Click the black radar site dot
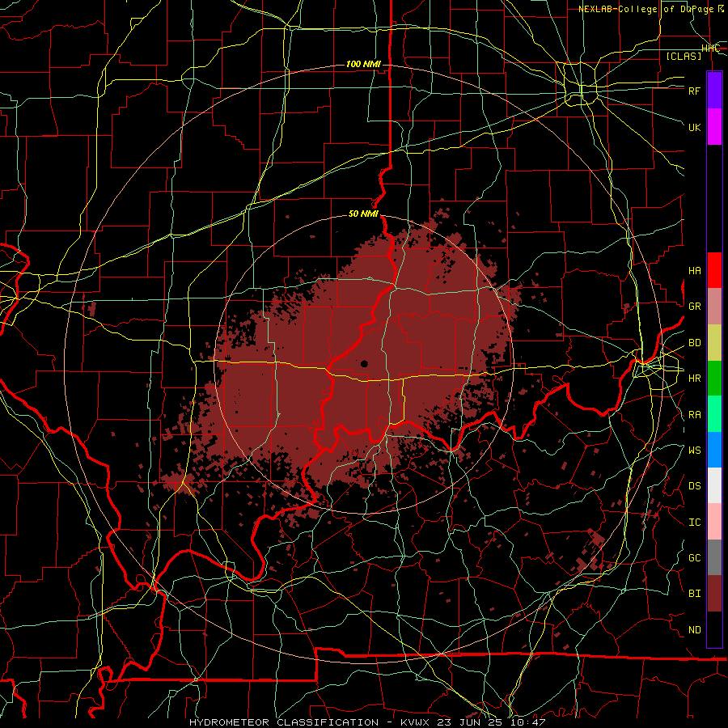 coord(364,363)
